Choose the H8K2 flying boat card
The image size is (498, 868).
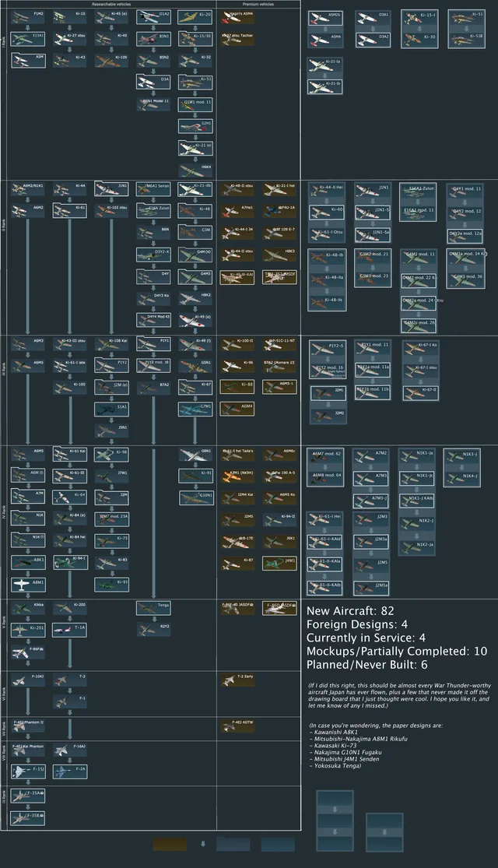195,299
